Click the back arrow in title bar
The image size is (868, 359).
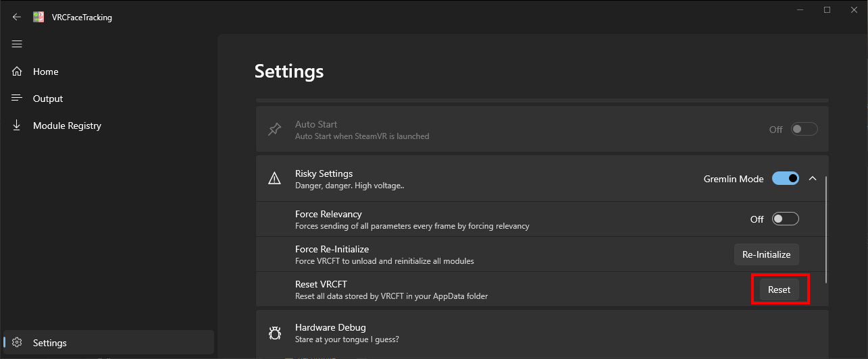17,18
